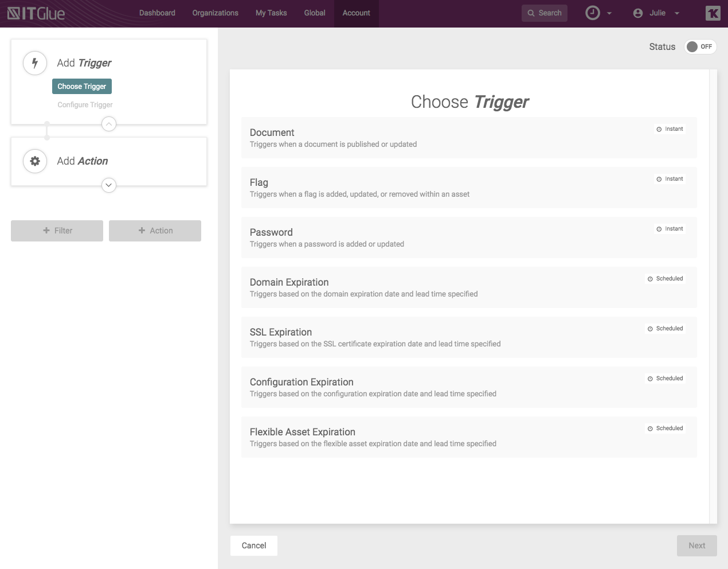The height and width of the screenshot is (569, 728).
Task: Collapse the Add Trigger card chevron
Action: [109, 124]
